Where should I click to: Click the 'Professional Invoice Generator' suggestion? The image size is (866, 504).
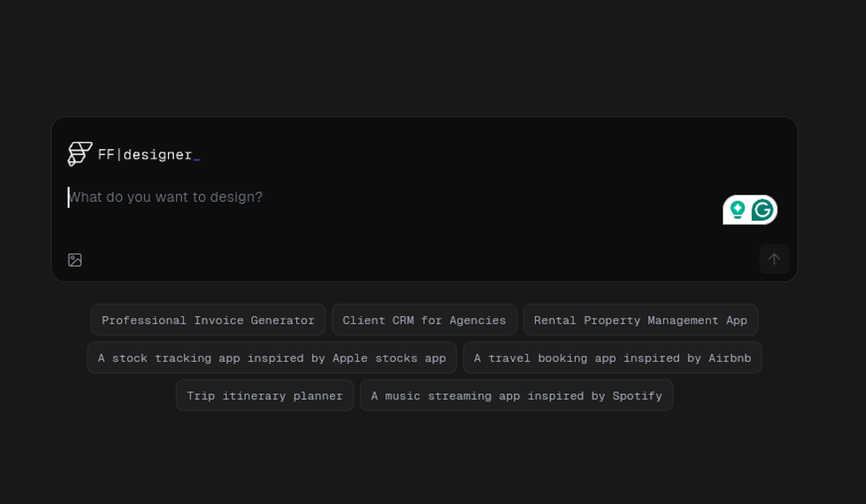[x=208, y=320]
